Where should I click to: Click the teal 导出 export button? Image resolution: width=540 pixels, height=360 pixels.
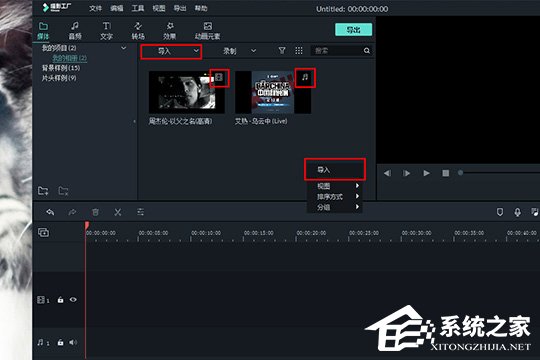pyautogui.click(x=353, y=30)
